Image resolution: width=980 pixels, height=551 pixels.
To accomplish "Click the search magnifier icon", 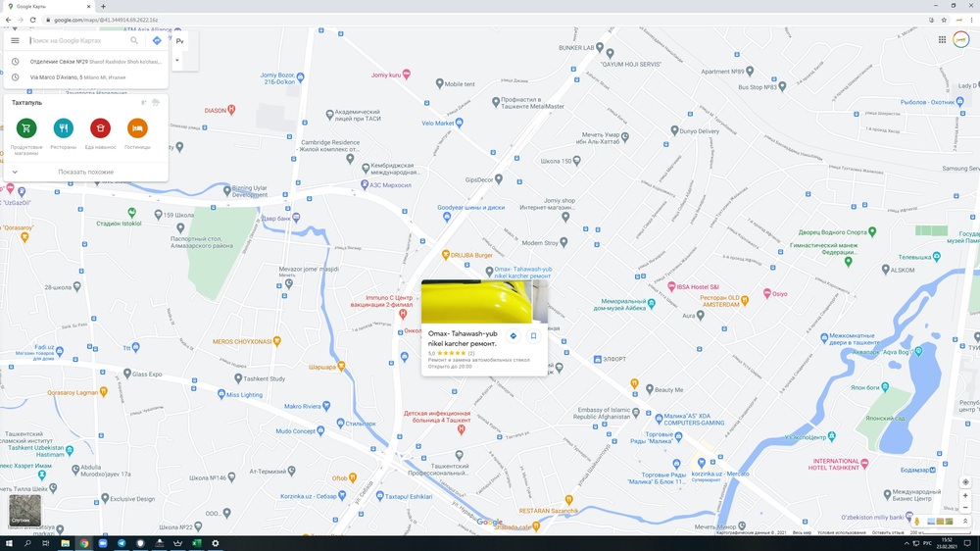I will 134,41.
